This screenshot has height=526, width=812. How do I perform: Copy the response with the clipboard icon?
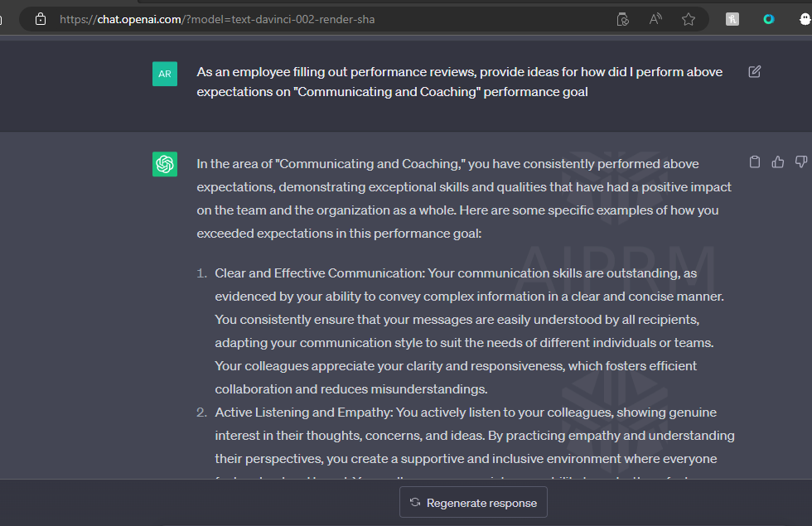tap(754, 162)
